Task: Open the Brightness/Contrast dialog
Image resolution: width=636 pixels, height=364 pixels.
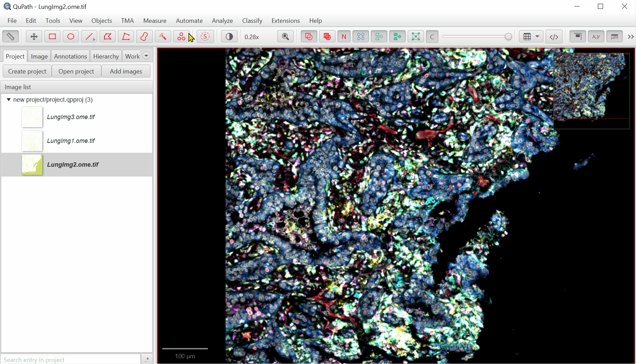Action: click(x=229, y=36)
